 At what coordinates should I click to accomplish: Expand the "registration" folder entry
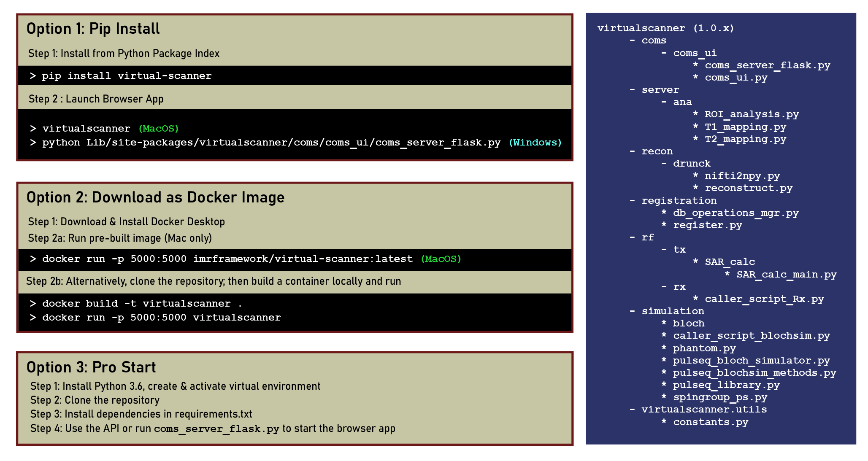click(679, 201)
